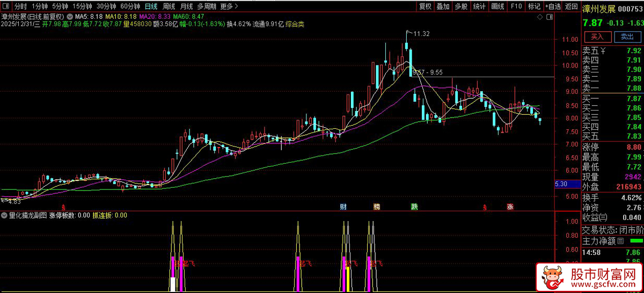Click the 榜 event marker on the timeline
Screen dimensions: 644x293
pos(377,207)
